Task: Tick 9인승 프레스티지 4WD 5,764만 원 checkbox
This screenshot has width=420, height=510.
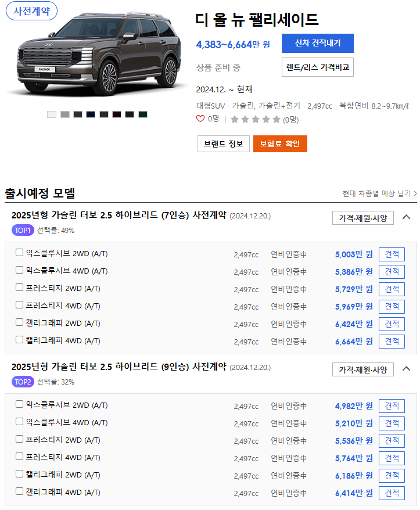Action: click(20, 457)
